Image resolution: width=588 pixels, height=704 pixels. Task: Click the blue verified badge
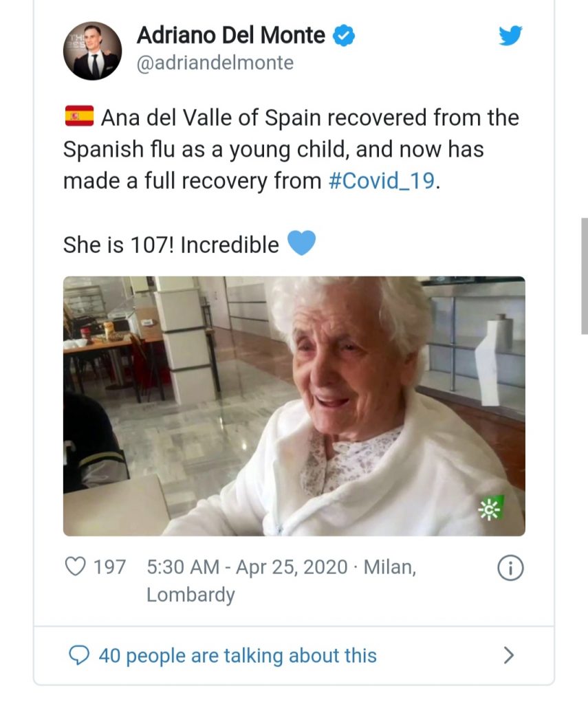pyautogui.click(x=343, y=35)
